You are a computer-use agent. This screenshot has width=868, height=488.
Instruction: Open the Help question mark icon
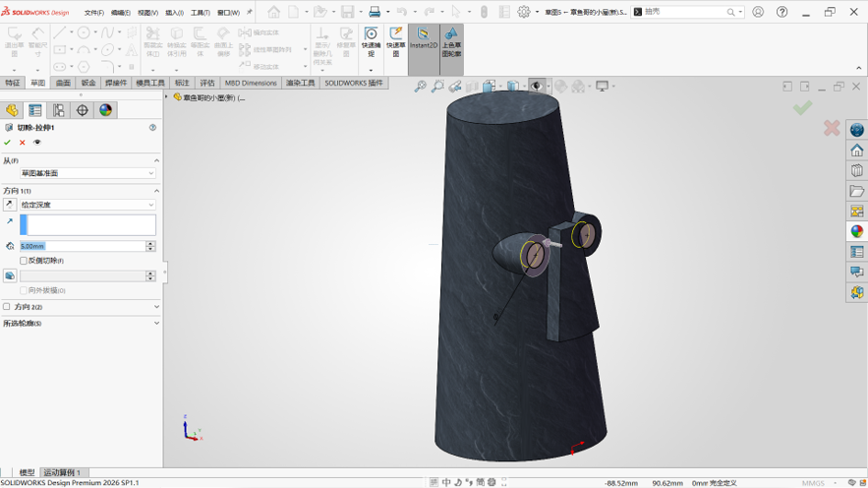click(781, 12)
